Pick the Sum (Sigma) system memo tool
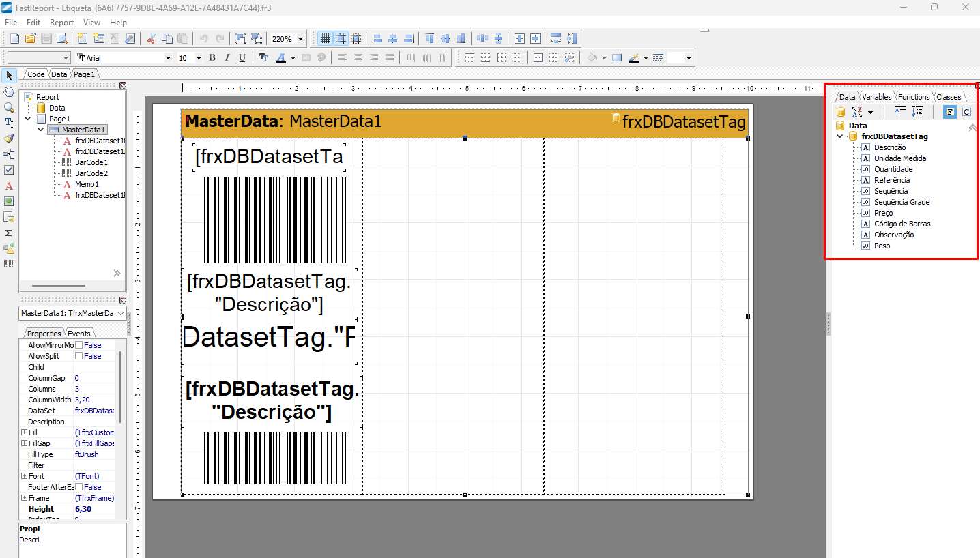 (9, 233)
